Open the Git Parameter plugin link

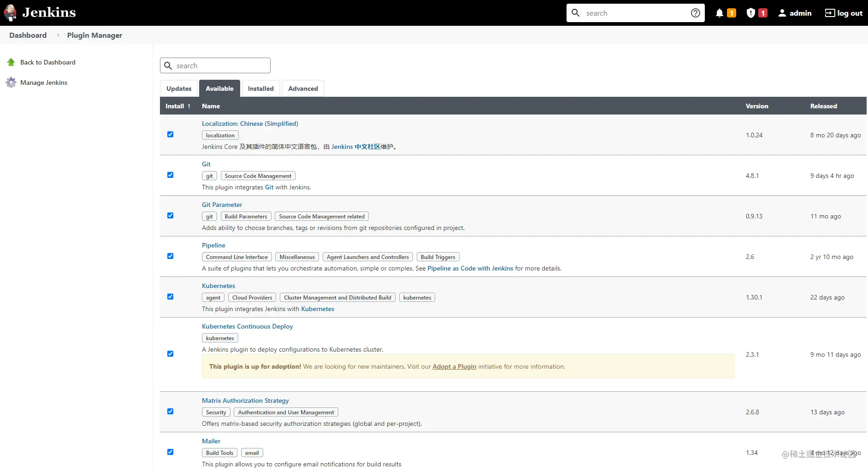(x=222, y=205)
